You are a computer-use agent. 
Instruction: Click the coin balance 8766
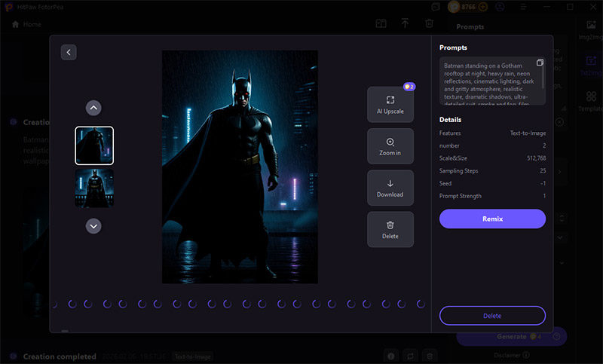tap(468, 7)
